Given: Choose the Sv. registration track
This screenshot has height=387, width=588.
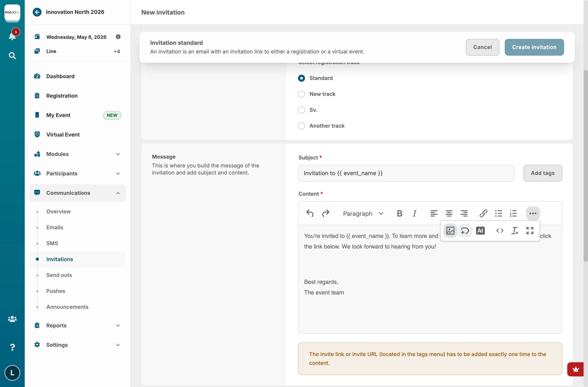Looking at the screenshot, I should coord(301,110).
